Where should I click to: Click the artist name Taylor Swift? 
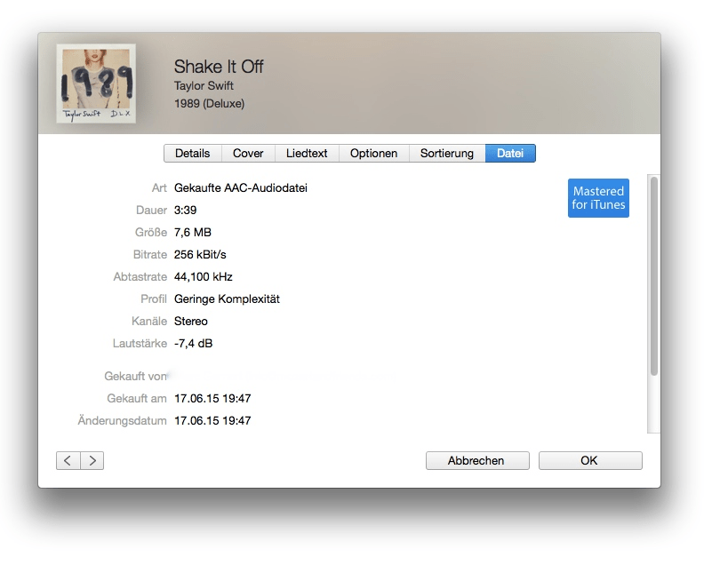[x=204, y=86]
